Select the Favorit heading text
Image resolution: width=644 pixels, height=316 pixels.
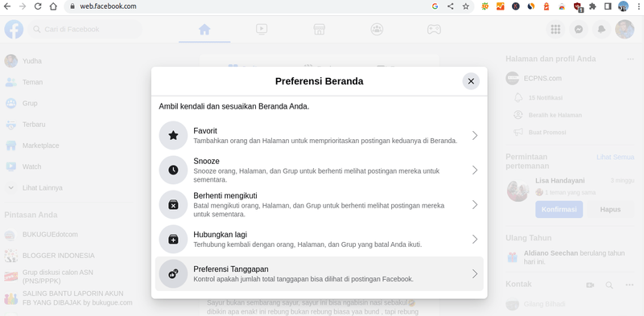[x=205, y=131]
